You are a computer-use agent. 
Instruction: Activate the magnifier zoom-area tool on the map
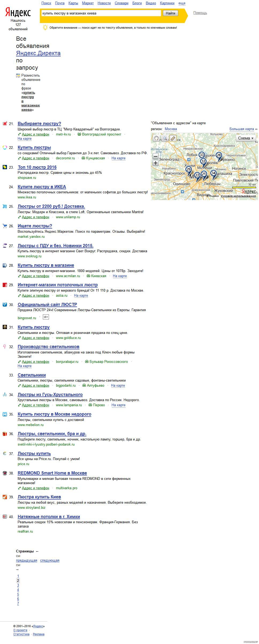165,138
